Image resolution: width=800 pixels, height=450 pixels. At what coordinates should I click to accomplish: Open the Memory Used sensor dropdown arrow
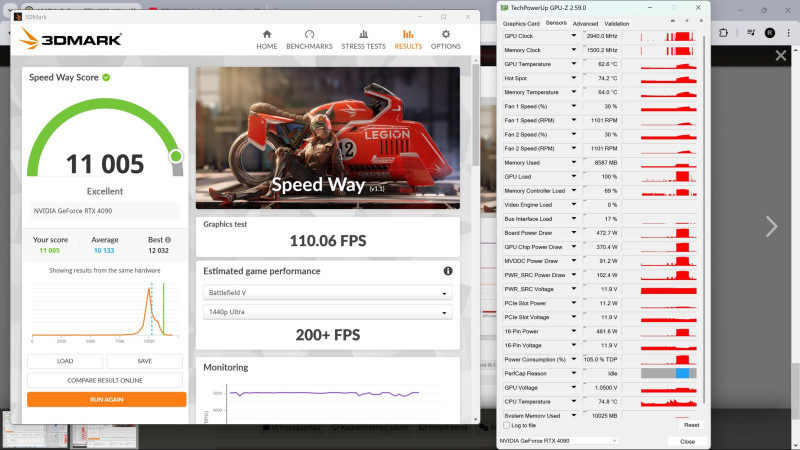click(573, 162)
